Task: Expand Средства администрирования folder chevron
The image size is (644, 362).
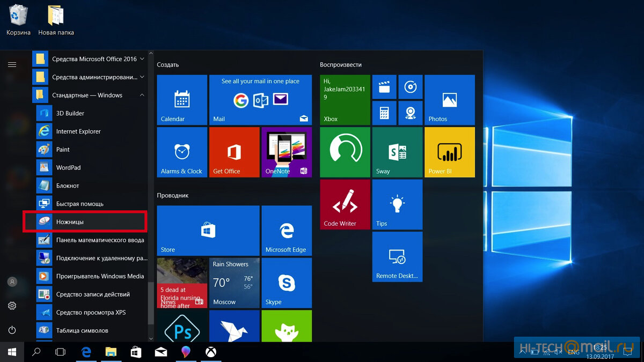Action: pos(142,77)
